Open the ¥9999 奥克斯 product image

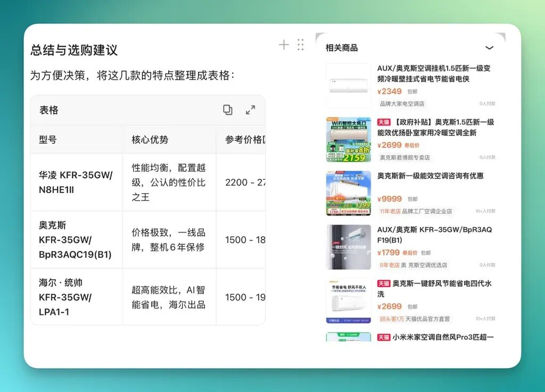pos(348,193)
